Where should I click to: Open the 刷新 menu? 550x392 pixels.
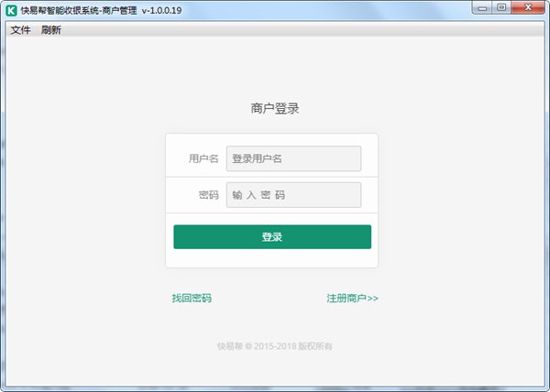pyautogui.click(x=50, y=30)
